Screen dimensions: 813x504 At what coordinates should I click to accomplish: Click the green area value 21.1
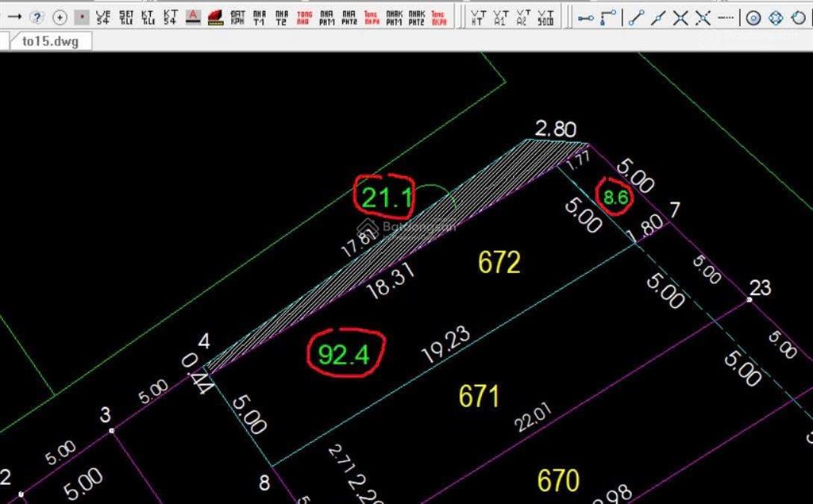[x=387, y=198]
